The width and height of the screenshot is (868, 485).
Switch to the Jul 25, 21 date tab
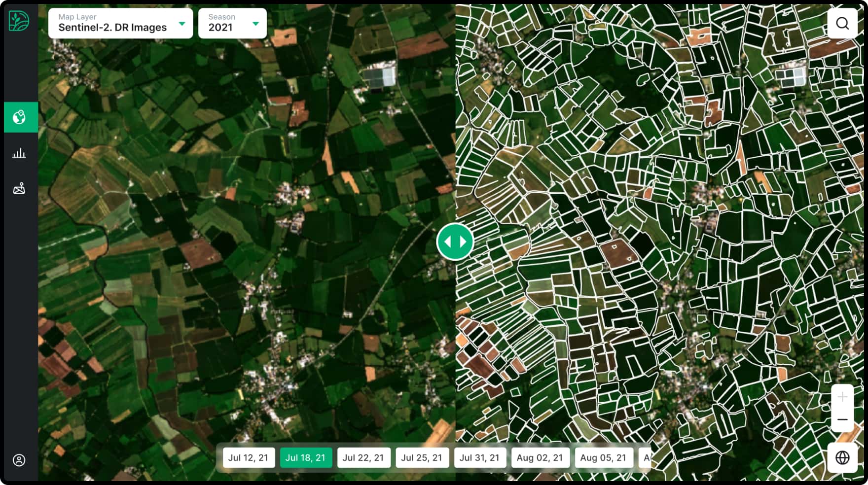click(422, 457)
